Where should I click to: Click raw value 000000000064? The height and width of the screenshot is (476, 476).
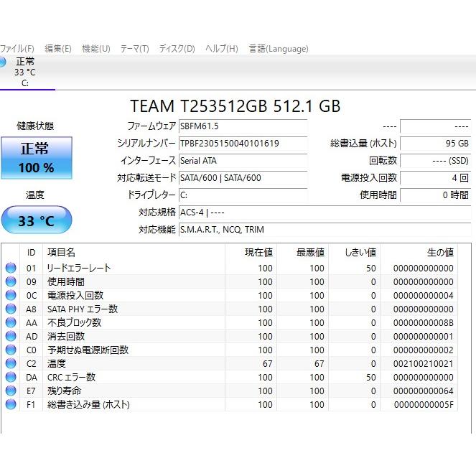coord(423,391)
